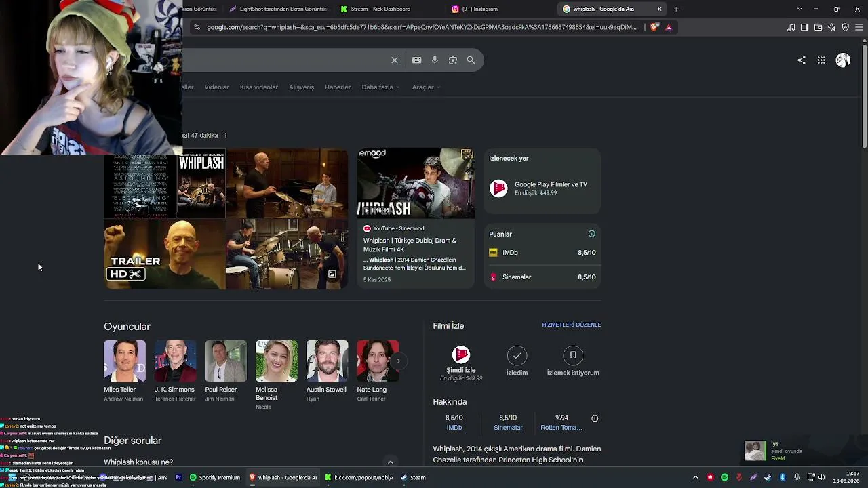Open the Google account profile avatar
Screen dimensions: 868x488
pyautogui.click(x=843, y=60)
